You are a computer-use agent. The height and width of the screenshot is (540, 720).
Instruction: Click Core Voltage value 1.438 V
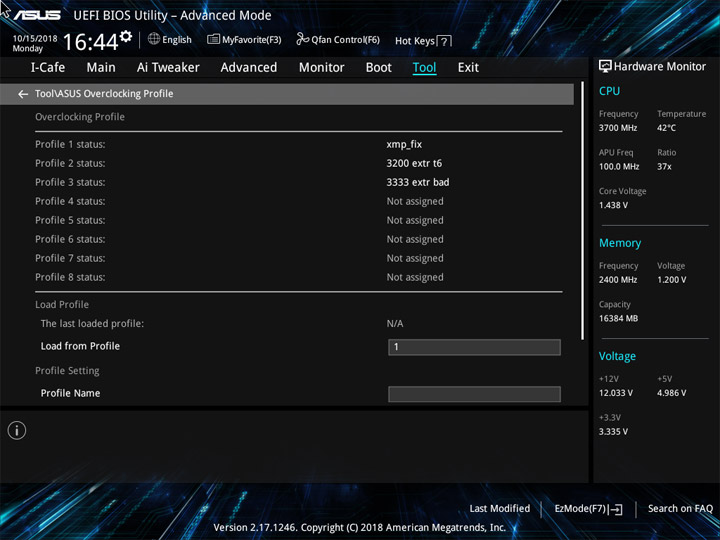click(613, 205)
